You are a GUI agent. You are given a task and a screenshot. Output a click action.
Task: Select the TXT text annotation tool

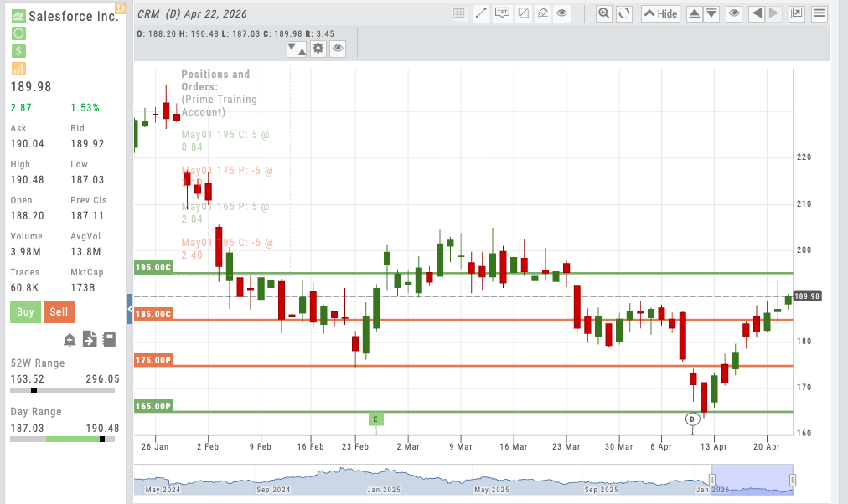[x=502, y=13]
